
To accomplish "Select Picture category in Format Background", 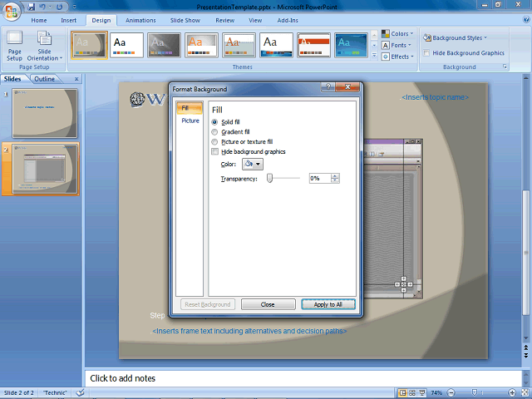I will click(x=190, y=121).
